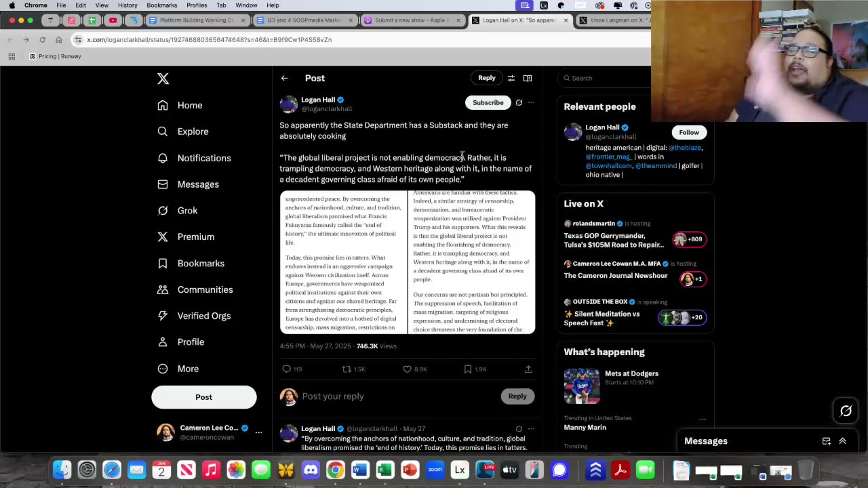The height and width of the screenshot is (488, 868).
Task: Click the browser address bar
Action: click(359, 39)
